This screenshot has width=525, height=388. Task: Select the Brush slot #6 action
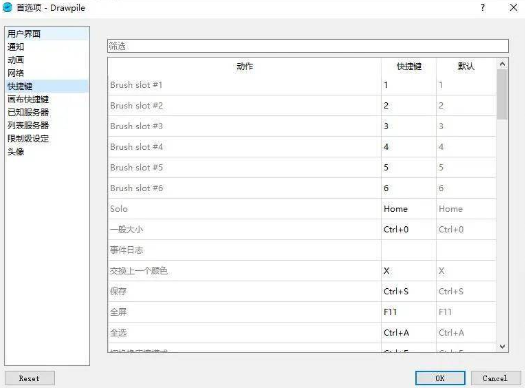244,188
